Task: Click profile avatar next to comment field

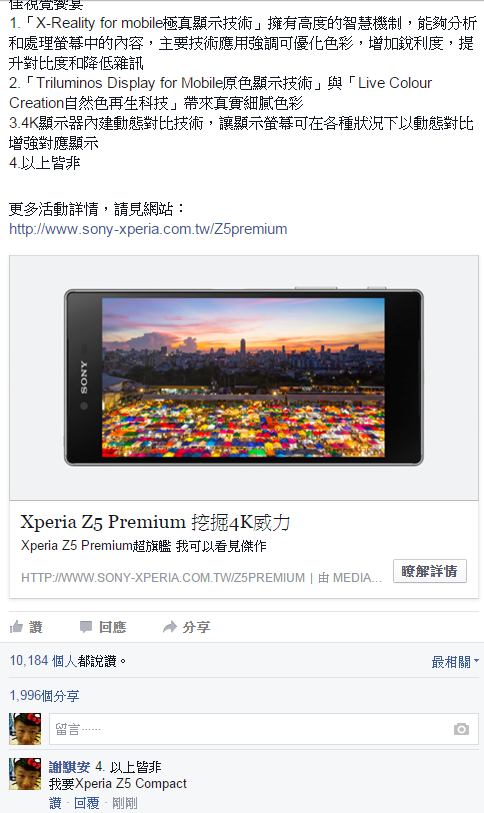Action: [x=25, y=729]
